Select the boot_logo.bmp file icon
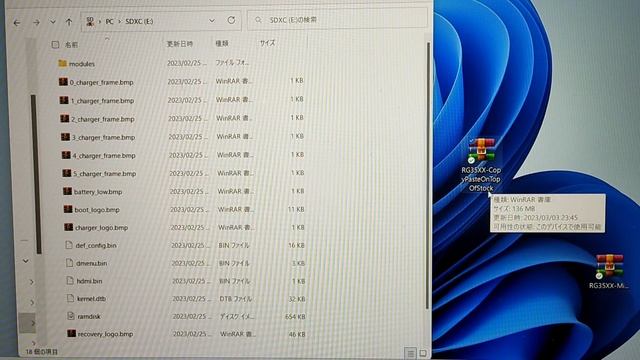640x360 pixels. [x=68, y=209]
